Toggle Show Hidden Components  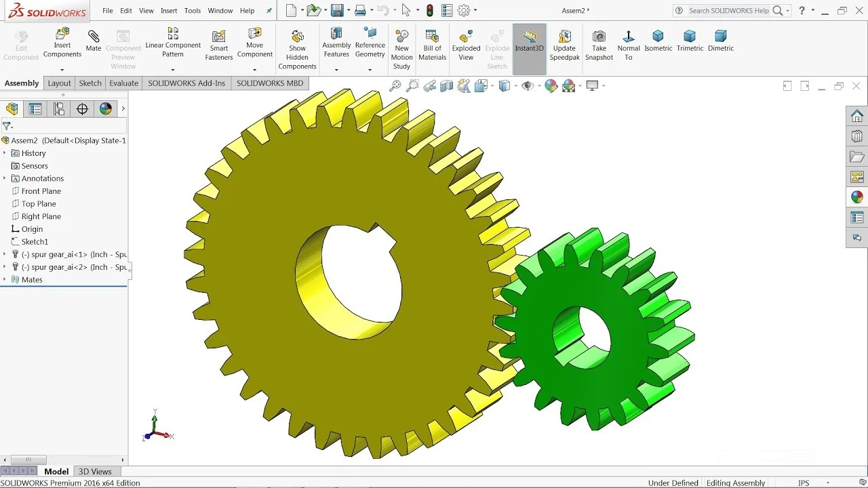click(297, 49)
